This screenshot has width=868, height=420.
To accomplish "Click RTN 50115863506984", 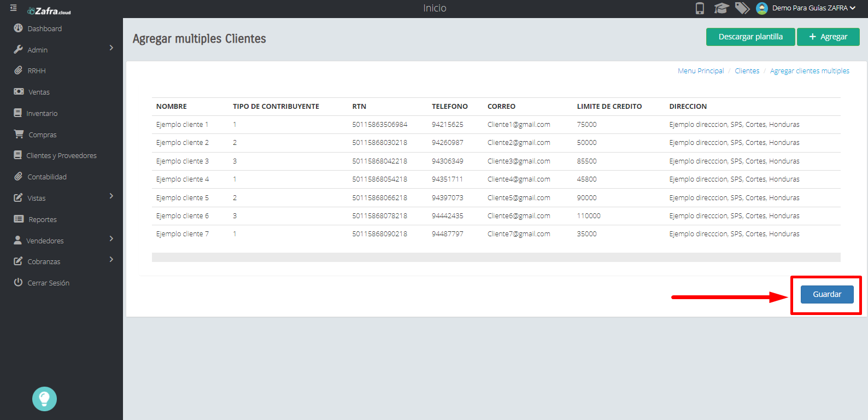I will [380, 125].
